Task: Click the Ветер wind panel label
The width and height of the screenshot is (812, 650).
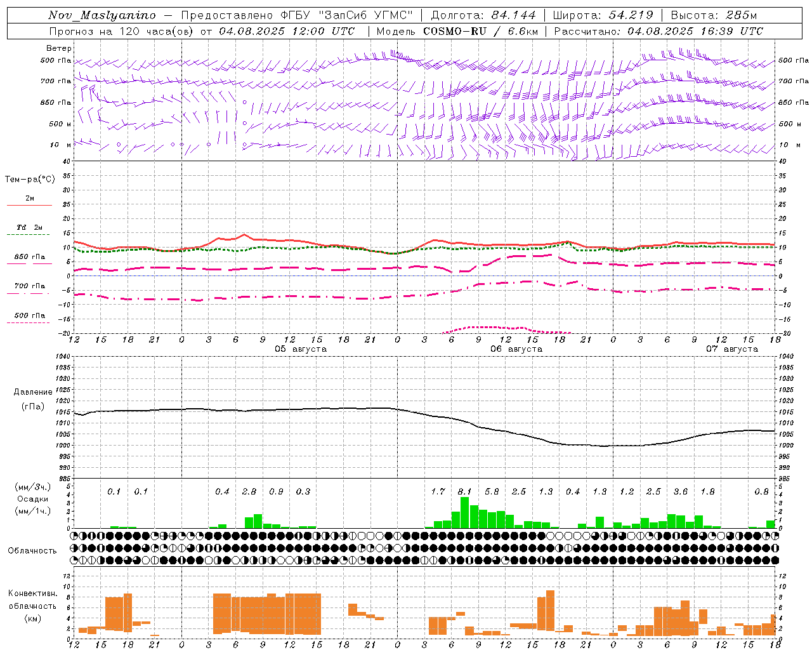Action: (59, 48)
